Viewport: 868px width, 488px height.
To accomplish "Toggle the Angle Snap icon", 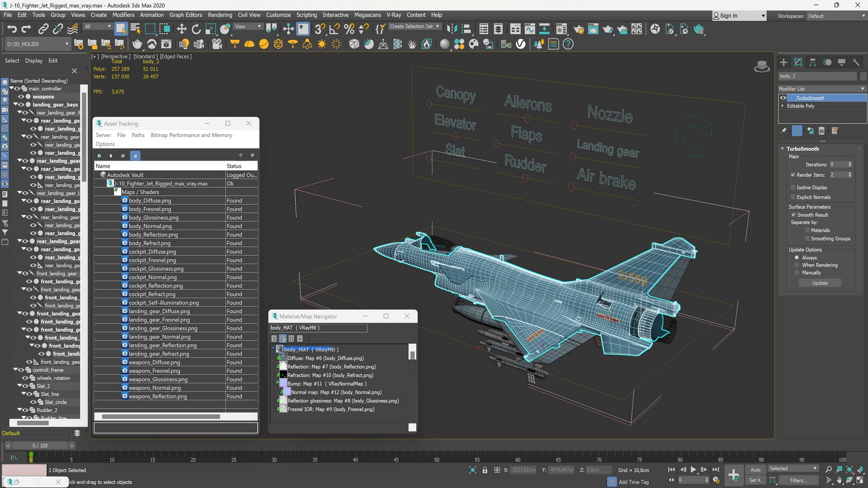I will 335,29.
